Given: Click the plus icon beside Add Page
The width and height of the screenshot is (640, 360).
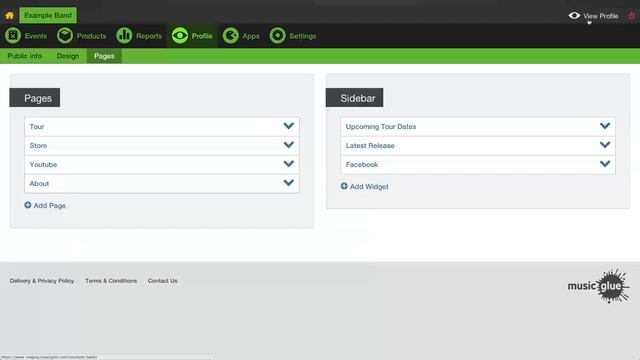Looking at the screenshot, I should coord(28,205).
